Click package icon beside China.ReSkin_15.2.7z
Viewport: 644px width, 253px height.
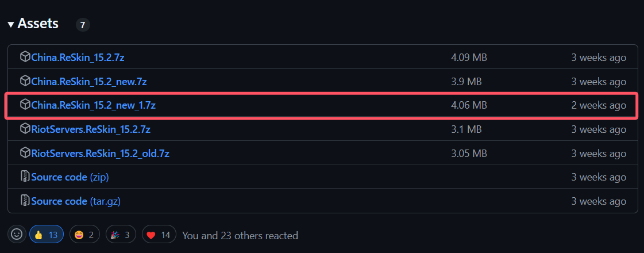pyautogui.click(x=25, y=57)
